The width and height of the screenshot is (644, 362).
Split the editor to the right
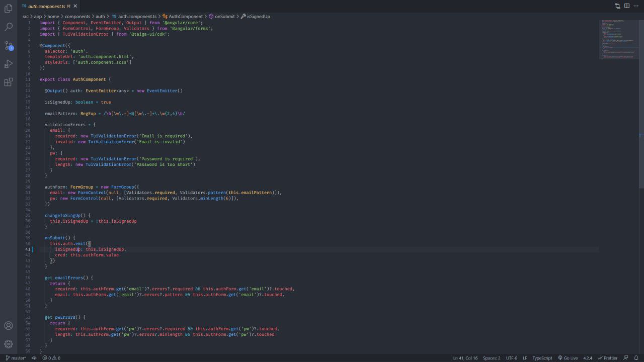[x=627, y=6]
